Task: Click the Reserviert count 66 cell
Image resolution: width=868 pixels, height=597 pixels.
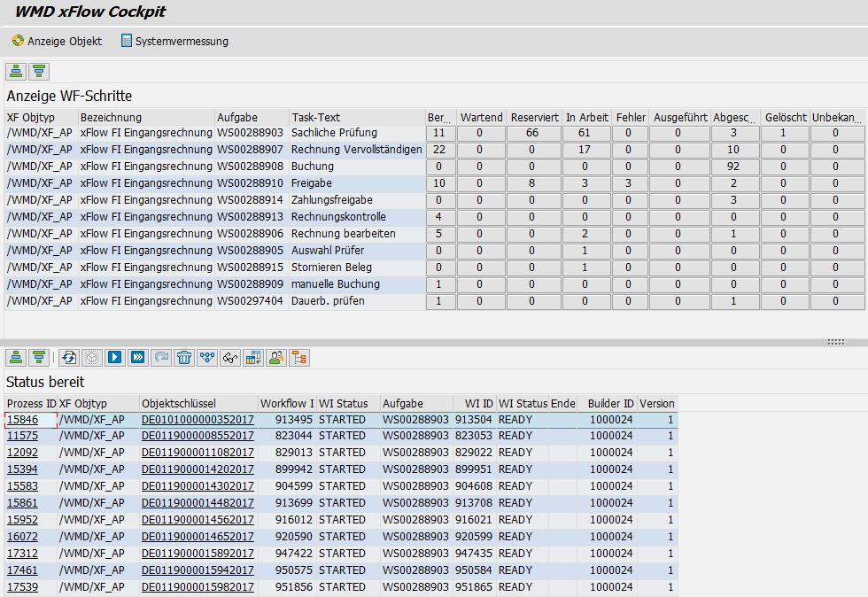Action: coord(532,133)
